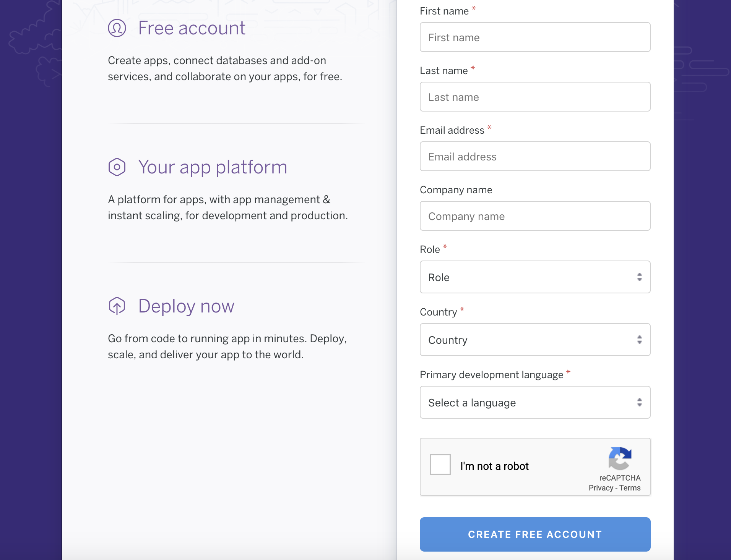Screen dimensions: 731x560
Task: Focus the First name input field
Action: pos(535,37)
